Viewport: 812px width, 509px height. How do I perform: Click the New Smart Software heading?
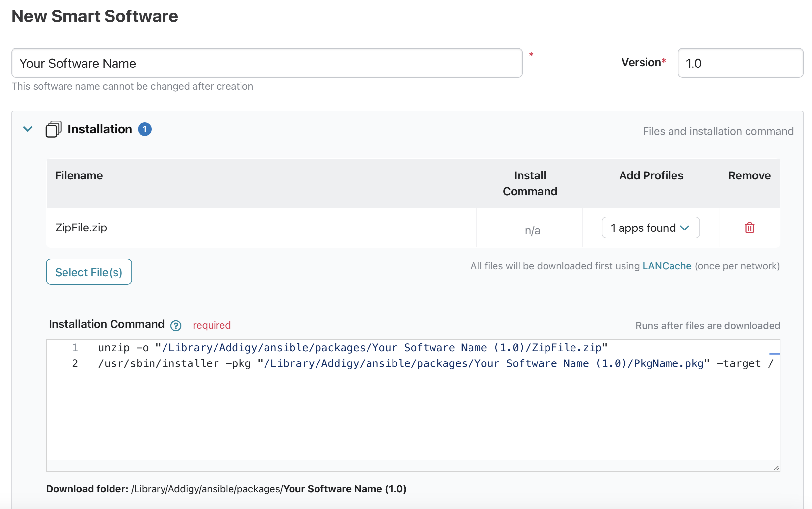pyautogui.click(x=94, y=16)
